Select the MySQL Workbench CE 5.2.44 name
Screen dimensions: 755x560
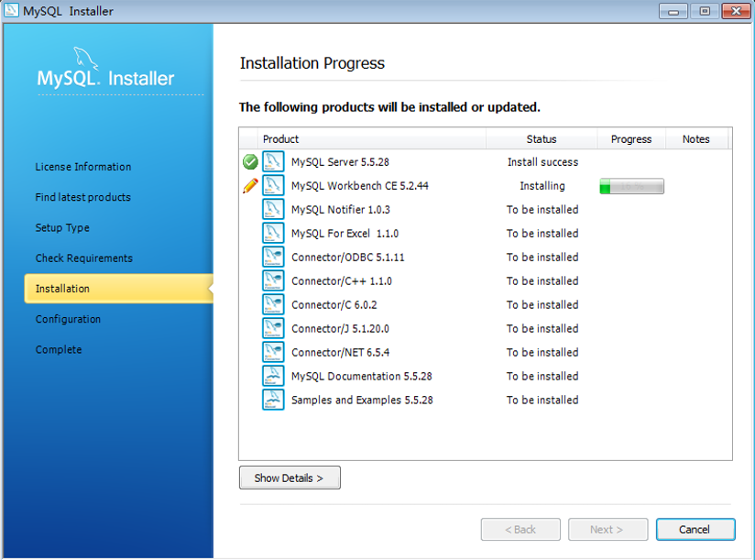click(360, 185)
